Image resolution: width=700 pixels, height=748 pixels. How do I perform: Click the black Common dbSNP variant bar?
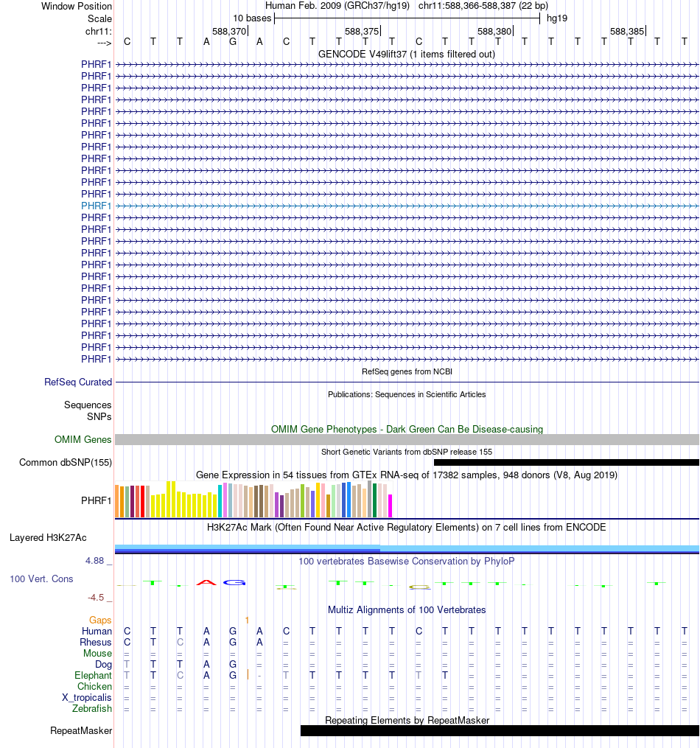point(567,462)
